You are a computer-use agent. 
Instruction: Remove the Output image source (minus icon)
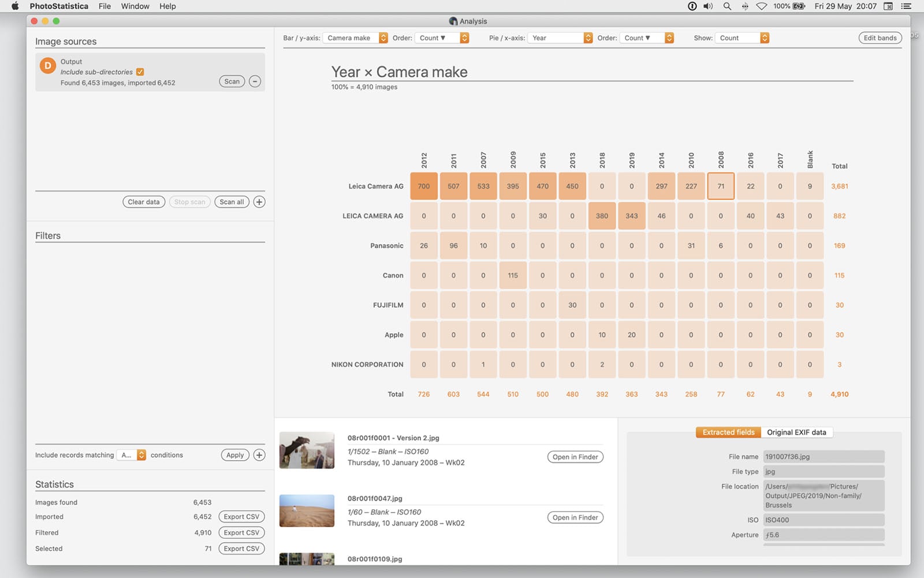[x=255, y=81]
